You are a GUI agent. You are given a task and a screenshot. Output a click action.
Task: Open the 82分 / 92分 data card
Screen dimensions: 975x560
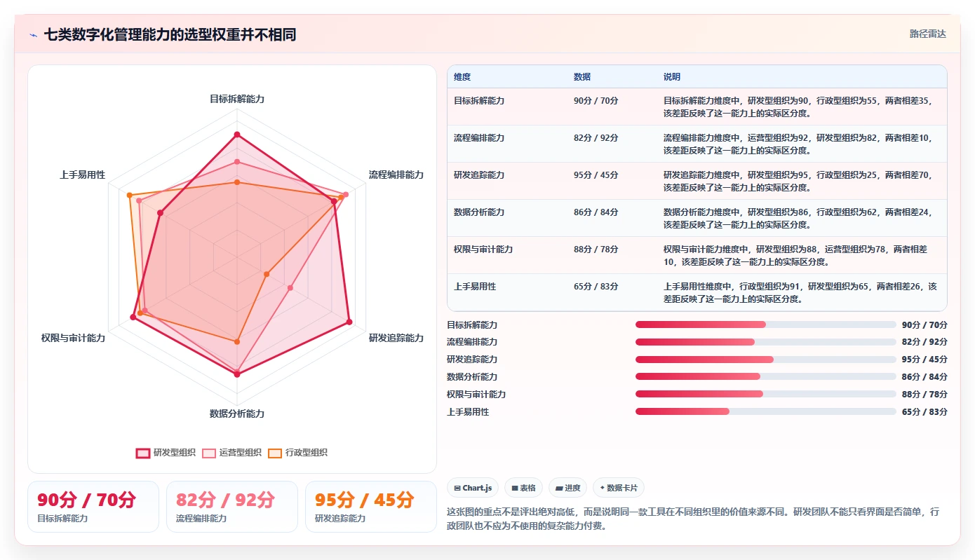point(232,507)
